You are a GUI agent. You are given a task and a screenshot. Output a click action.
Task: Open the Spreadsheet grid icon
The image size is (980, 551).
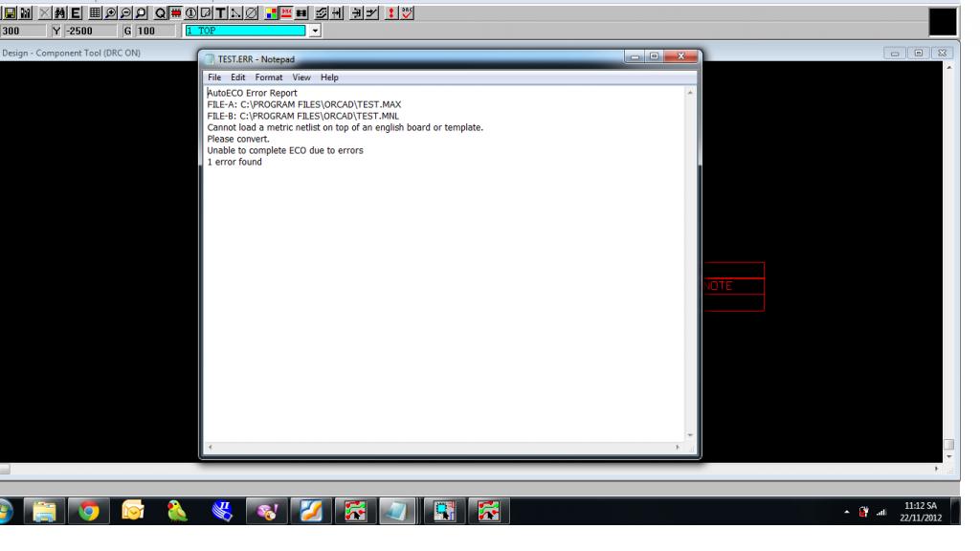point(95,13)
